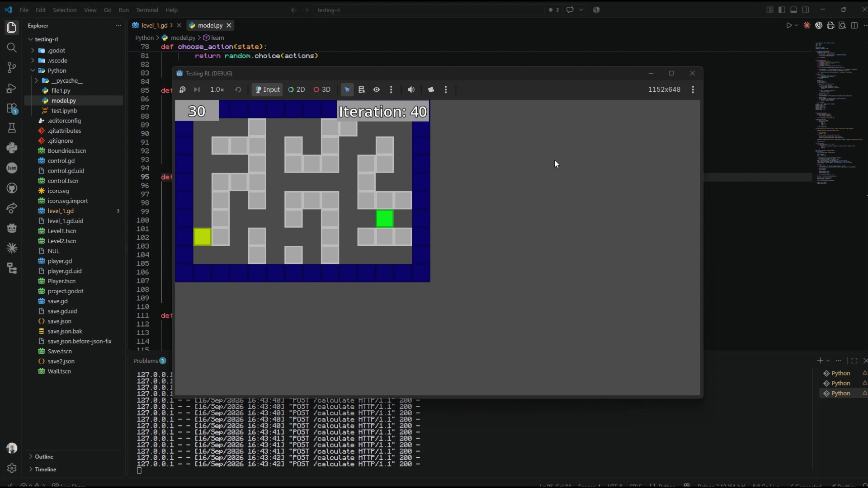Image resolution: width=868 pixels, height=488 pixels.
Task: Expand the Timeline section
Action: pos(45,469)
